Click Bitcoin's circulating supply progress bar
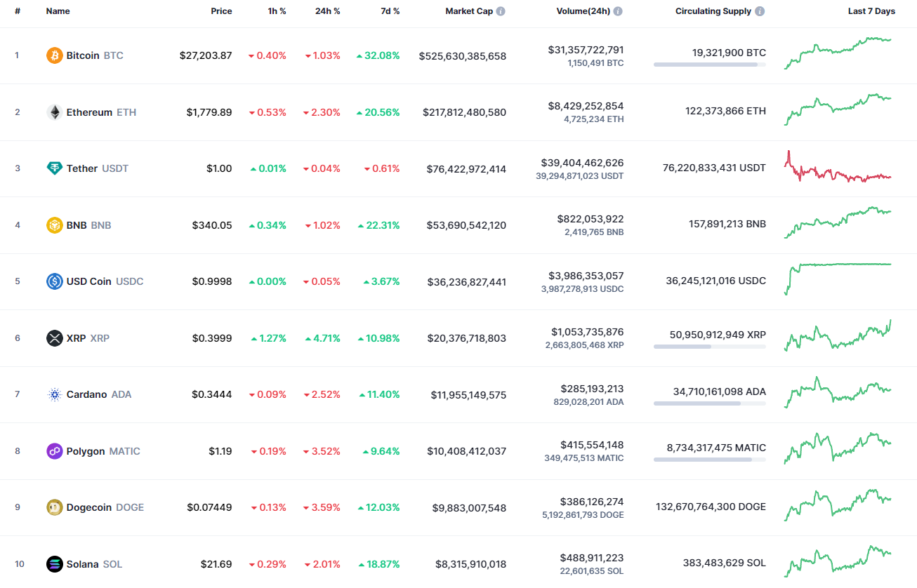The image size is (917, 588). click(710, 65)
